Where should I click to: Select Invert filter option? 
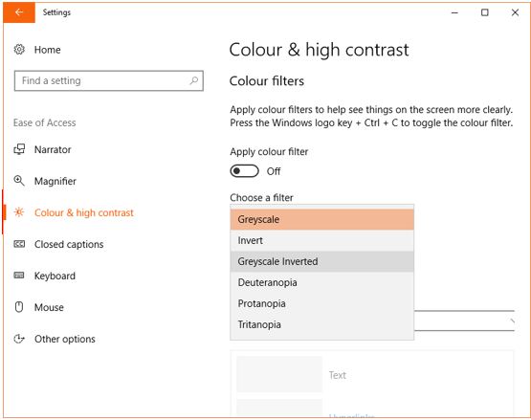click(322, 240)
